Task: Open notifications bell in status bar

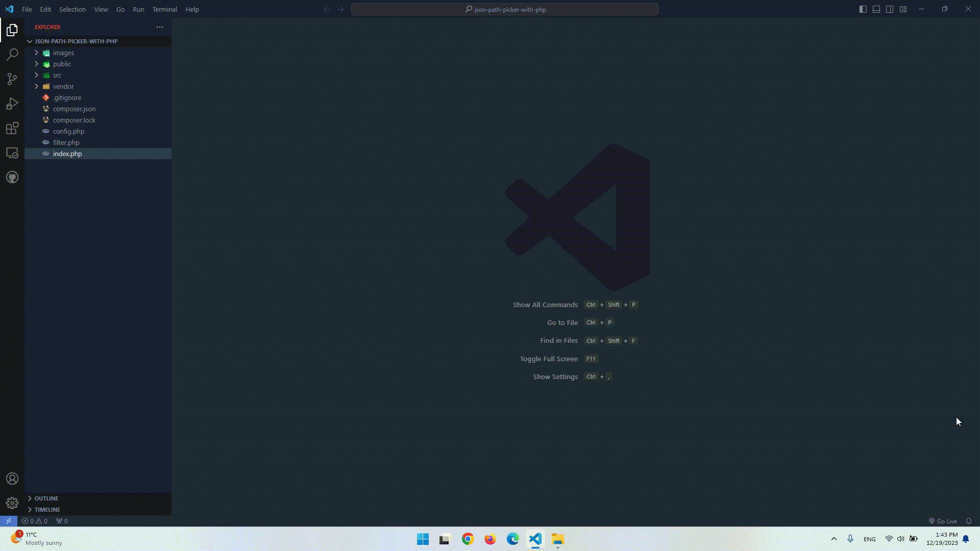Action: point(969,521)
